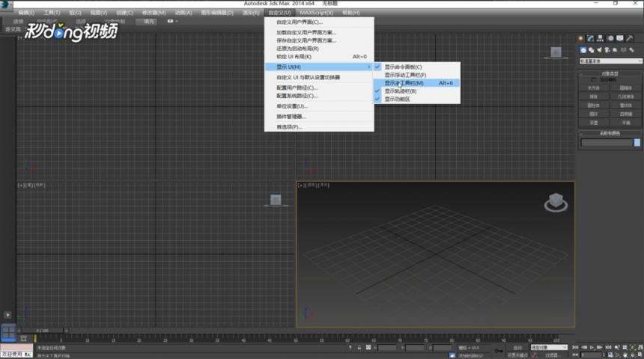Open the Edit (E) menu

tap(26, 13)
